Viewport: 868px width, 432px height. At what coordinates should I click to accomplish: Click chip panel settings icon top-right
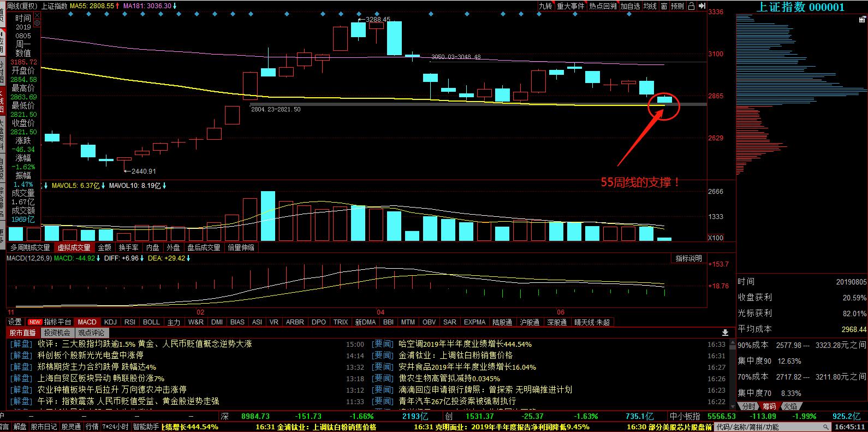click(x=862, y=20)
